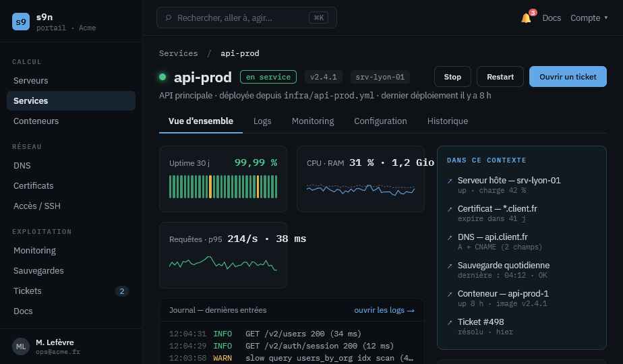Open the notifications bell
Image resolution: width=623 pixels, height=364 pixels.
click(x=526, y=18)
